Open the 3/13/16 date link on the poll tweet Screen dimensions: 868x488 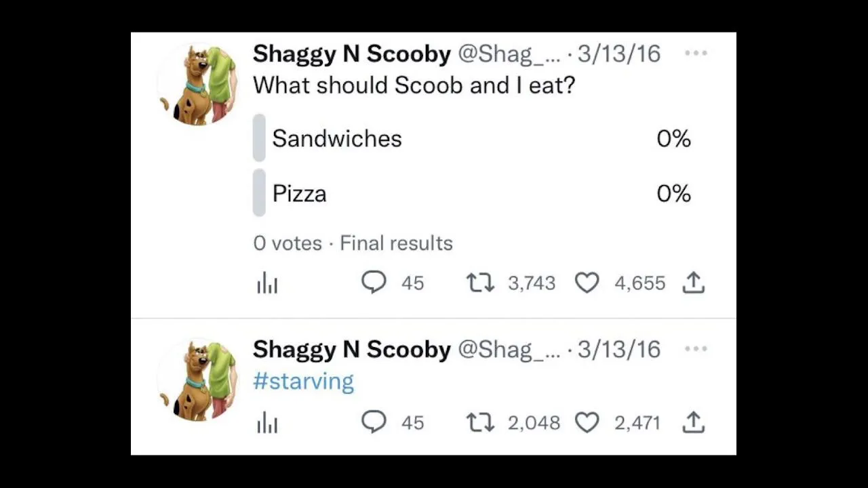(618, 54)
